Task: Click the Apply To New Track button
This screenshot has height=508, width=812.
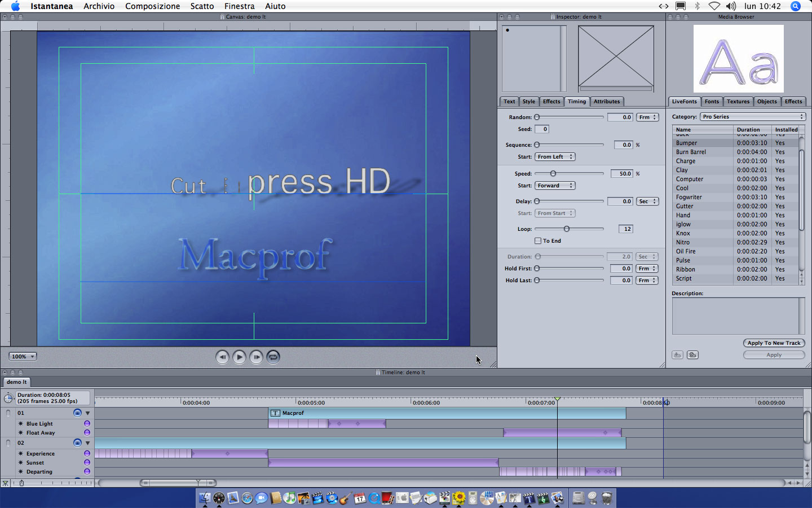Action: click(x=774, y=343)
